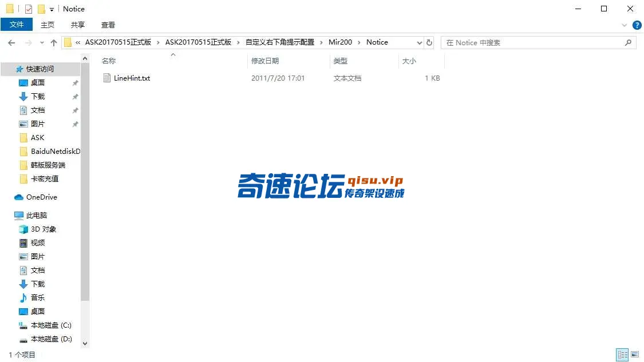Click the Notice breadcrumb segment
The image size is (644, 362).
[x=377, y=42]
